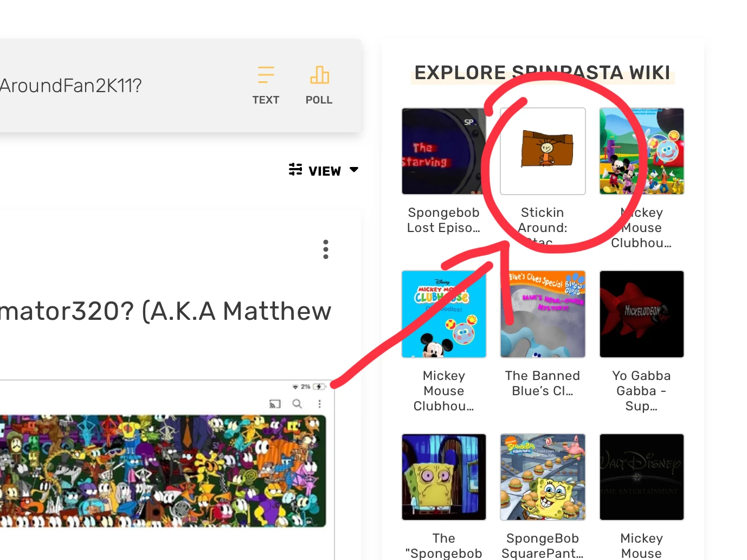Click the magnifier search icon in embedded screenshot

297,403
